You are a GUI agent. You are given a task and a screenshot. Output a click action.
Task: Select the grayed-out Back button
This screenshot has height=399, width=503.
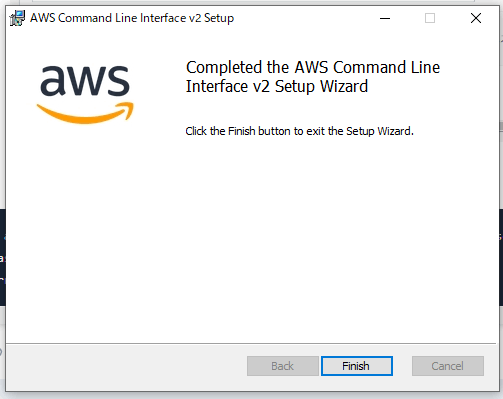coord(283,366)
